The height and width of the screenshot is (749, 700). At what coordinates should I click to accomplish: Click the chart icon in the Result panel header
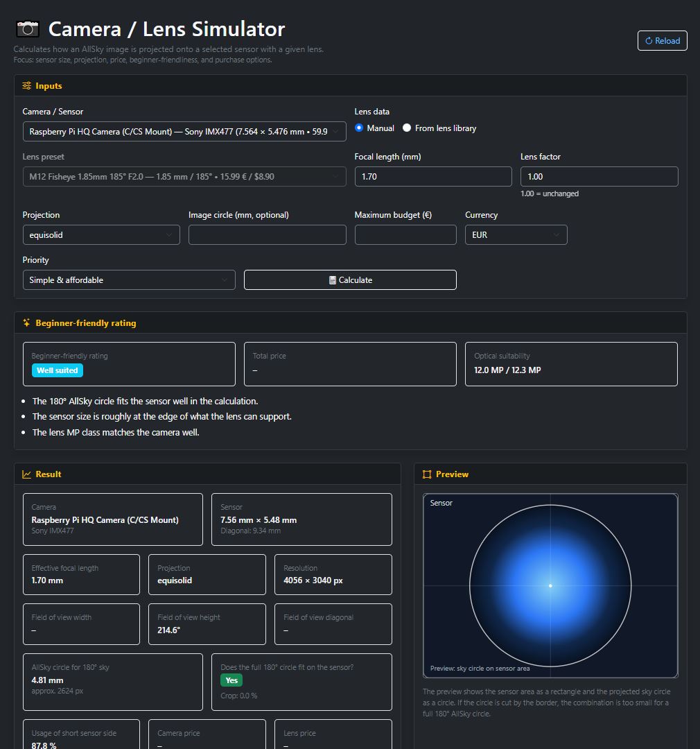pyautogui.click(x=26, y=474)
